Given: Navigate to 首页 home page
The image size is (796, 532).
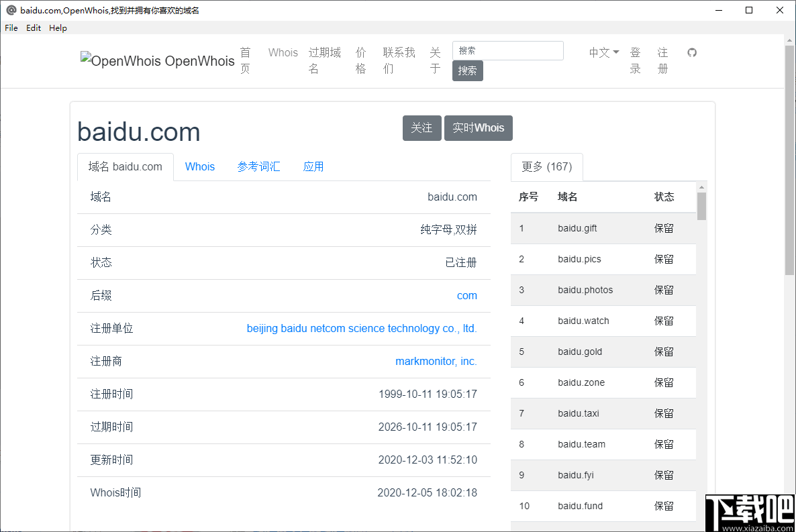Looking at the screenshot, I should pyautogui.click(x=245, y=60).
